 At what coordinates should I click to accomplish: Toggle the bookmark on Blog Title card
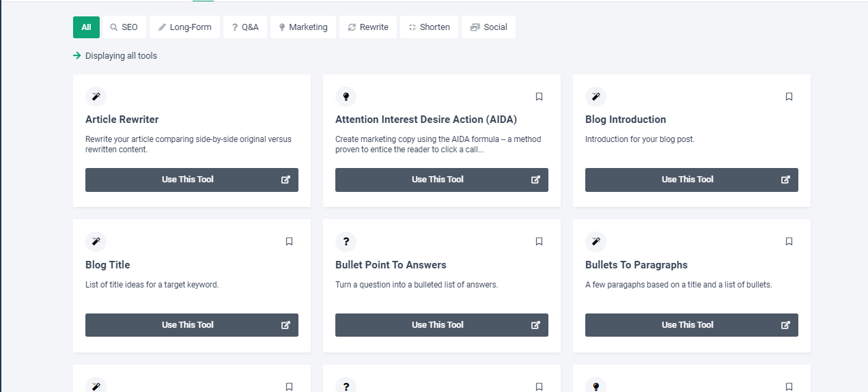tap(289, 242)
